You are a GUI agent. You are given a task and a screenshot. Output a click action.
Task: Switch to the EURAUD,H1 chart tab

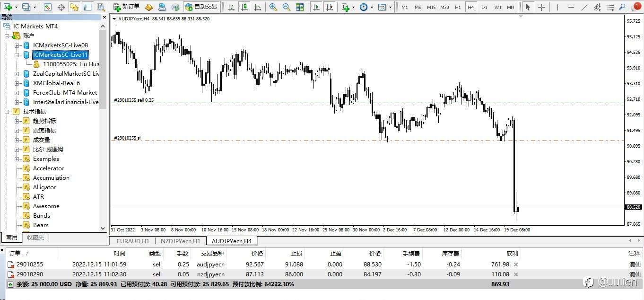132,241
